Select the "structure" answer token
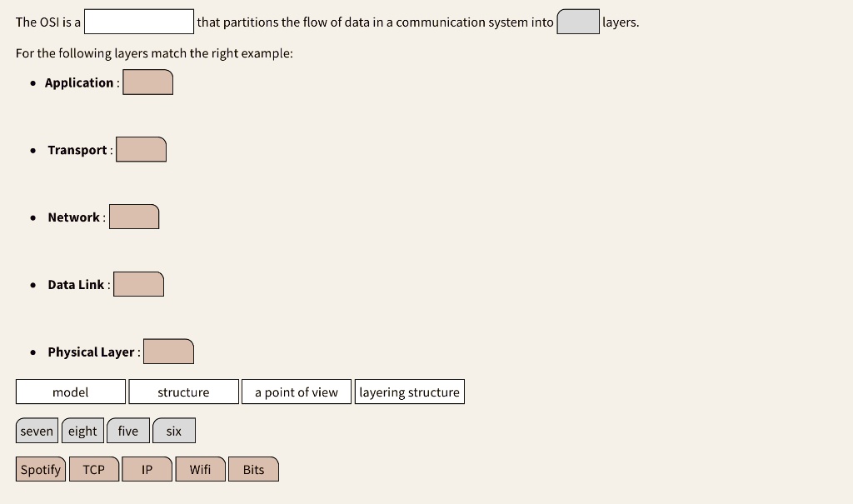Viewport: 853px width, 504px height. click(x=183, y=392)
